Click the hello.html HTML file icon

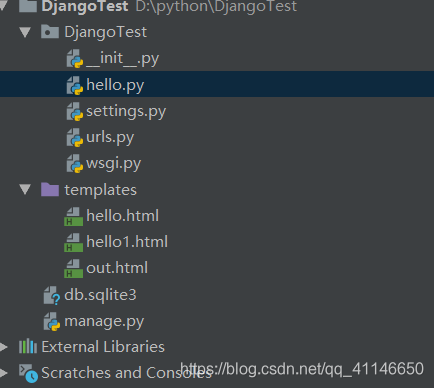(x=73, y=216)
